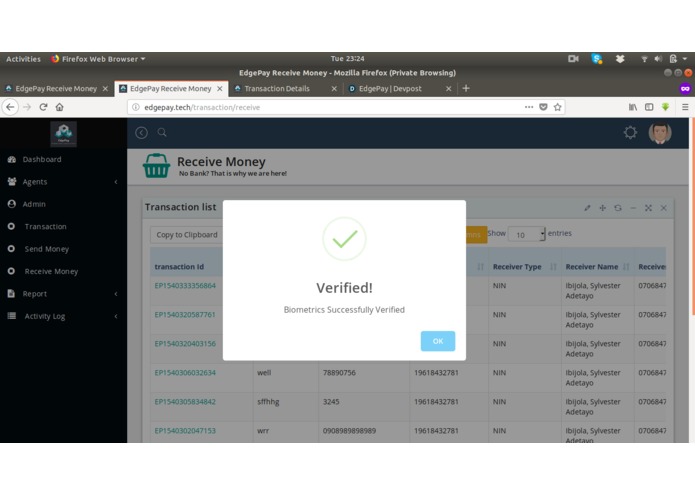
Task: Open transaction EP1540320587761
Action: point(185,315)
